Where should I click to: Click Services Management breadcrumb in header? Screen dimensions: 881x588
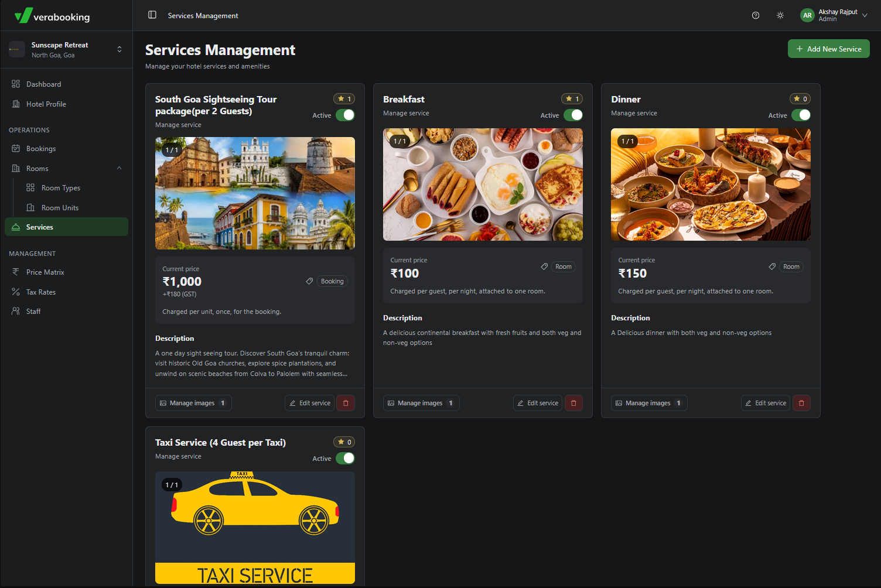203,16
